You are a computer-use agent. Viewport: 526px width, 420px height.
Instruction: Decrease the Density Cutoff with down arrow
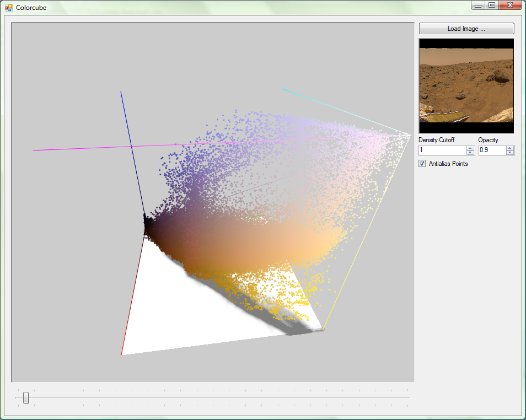[470, 153]
